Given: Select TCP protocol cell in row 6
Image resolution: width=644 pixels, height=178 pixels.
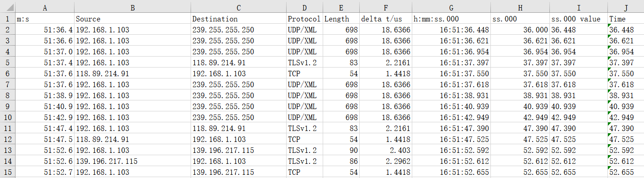Looking at the screenshot, I should [305, 73].
